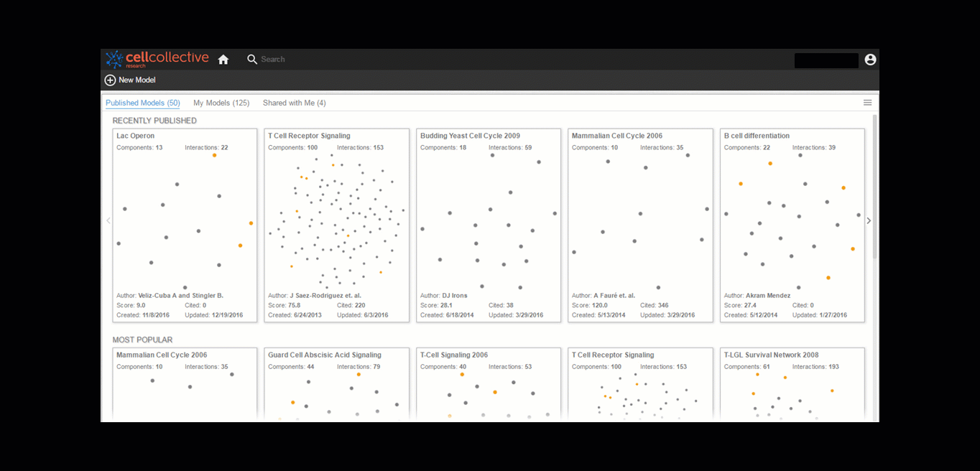This screenshot has height=471, width=980.
Task: Click the RECENTLY PUBLISHED heading
Action: pyautogui.click(x=154, y=121)
